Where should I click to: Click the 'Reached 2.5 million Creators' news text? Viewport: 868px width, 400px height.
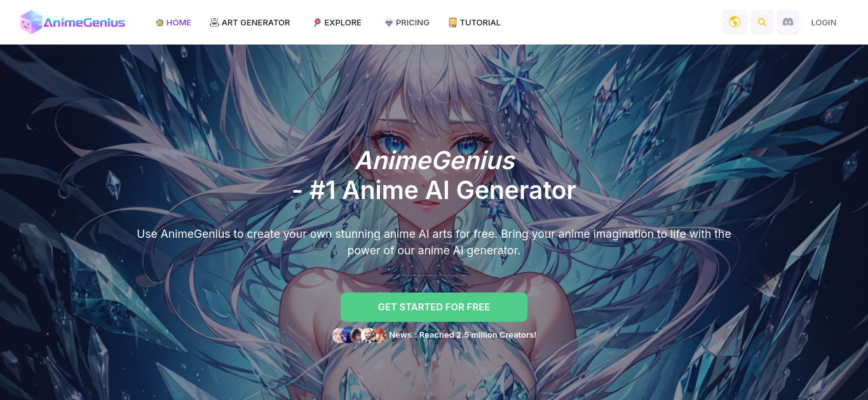point(478,334)
